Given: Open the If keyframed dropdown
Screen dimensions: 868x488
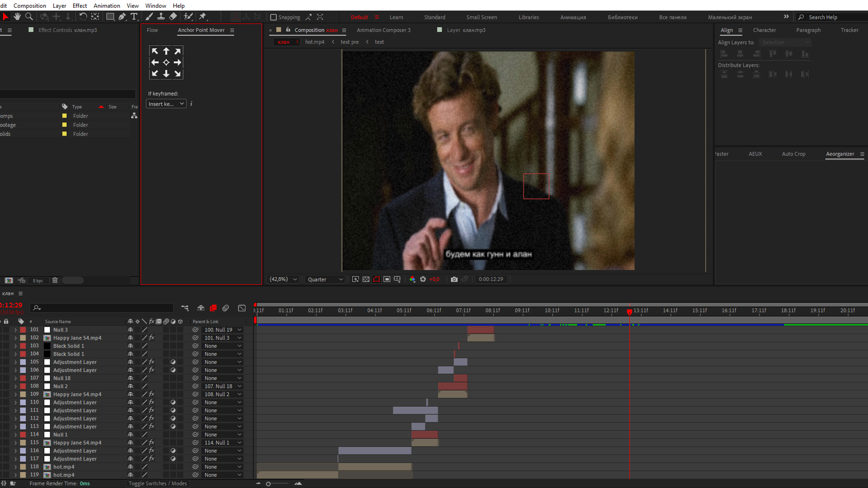Looking at the screenshot, I should (x=166, y=104).
